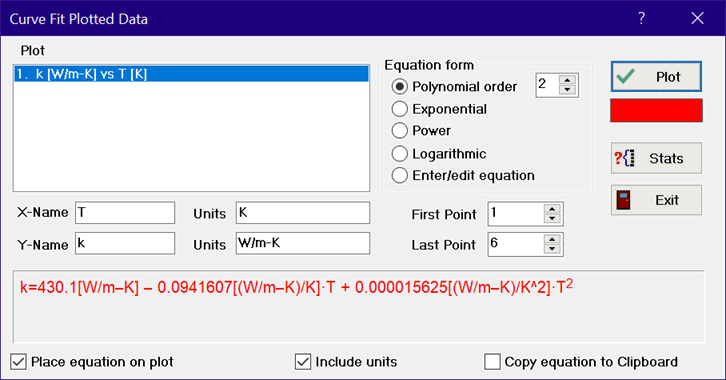Toggle Place equation on plot checkbox
The width and height of the screenshot is (726, 380).
click(x=19, y=361)
